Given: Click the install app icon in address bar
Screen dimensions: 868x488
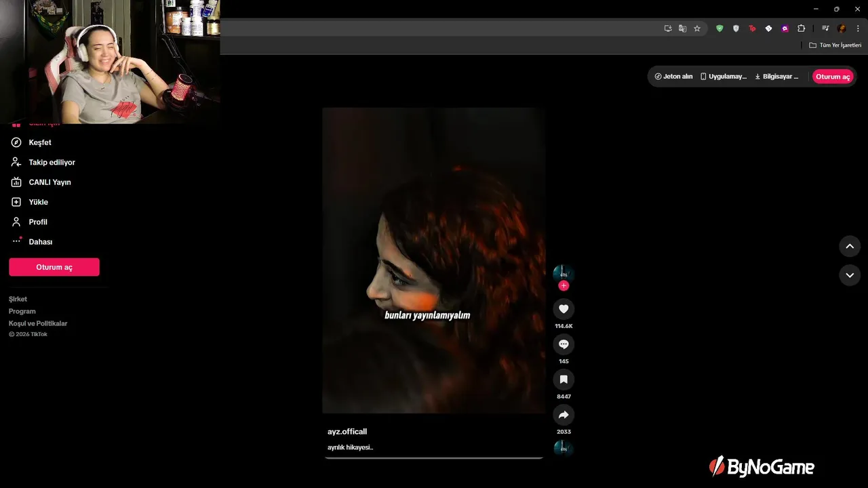Looking at the screenshot, I should pyautogui.click(x=668, y=28).
